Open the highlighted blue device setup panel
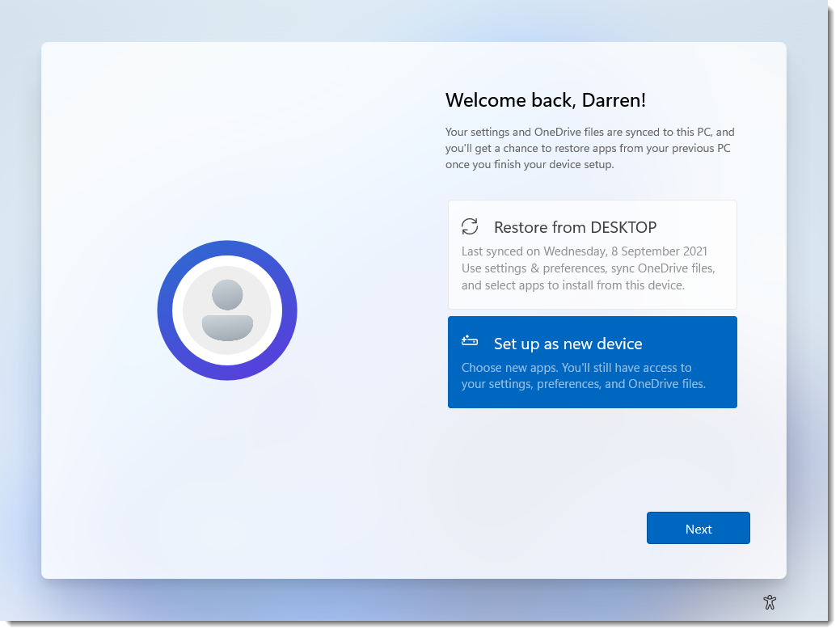 click(x=592, y=362)
